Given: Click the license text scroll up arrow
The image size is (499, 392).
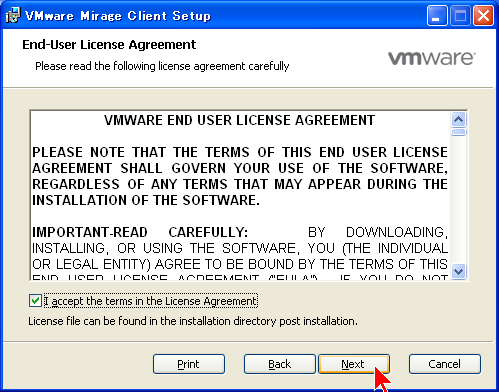Looking at the screenshot, I should click(x=459, y=119).
